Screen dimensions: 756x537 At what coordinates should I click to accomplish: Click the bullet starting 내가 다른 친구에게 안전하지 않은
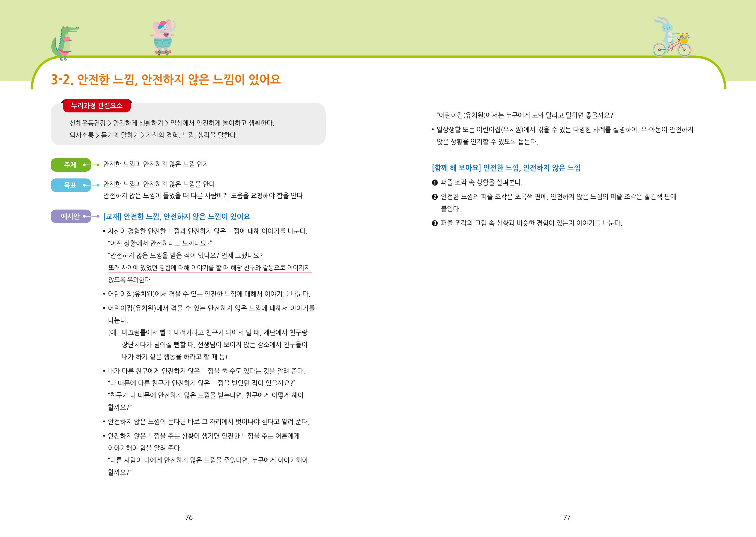pos(204,371)
